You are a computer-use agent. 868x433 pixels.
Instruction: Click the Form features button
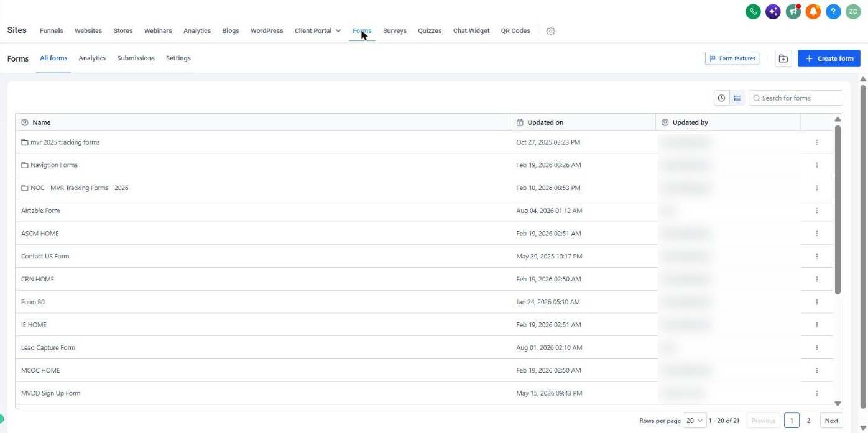point(732,58)
